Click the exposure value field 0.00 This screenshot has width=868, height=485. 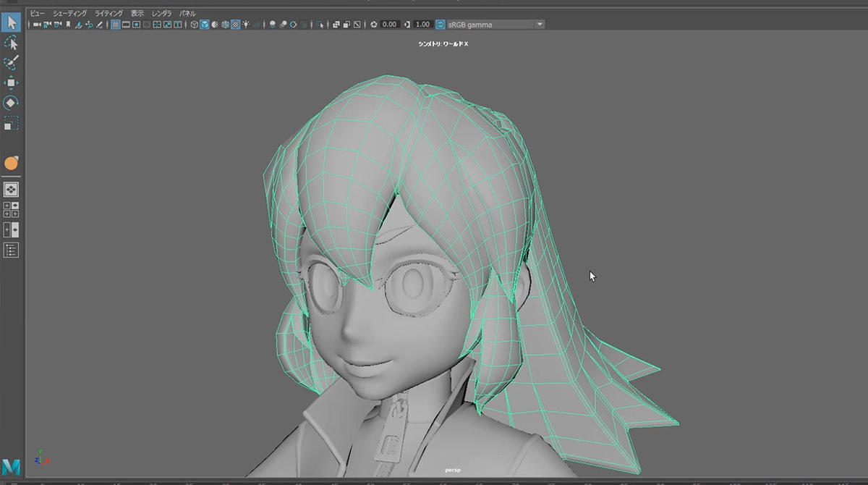click(389, 25)
